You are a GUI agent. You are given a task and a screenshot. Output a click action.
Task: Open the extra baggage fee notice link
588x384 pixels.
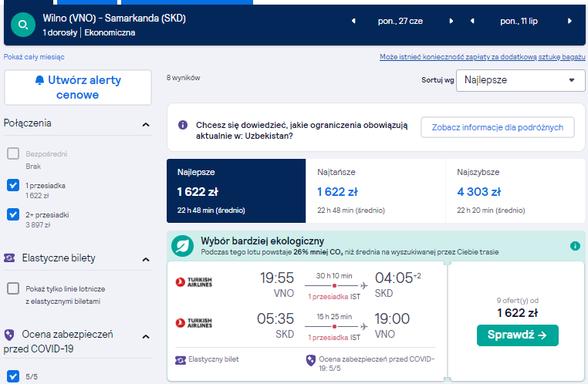click(482, 57)
